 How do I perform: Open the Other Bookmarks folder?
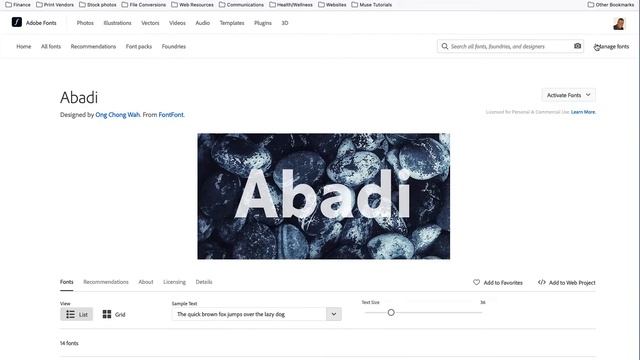point(611,5)
